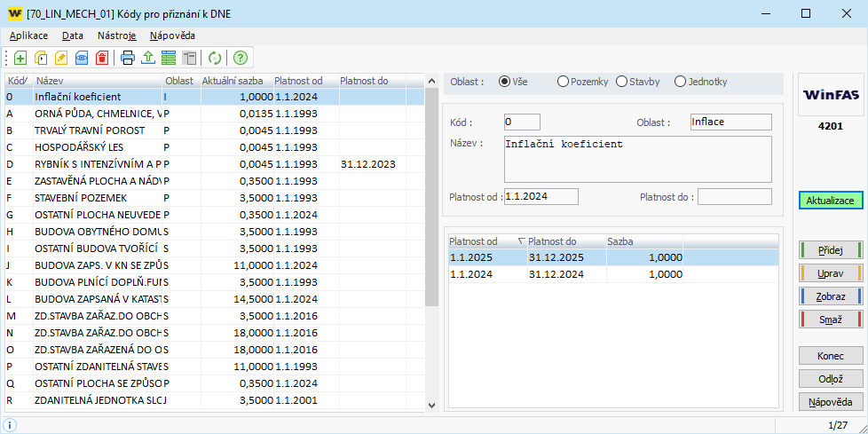This screenshot has width=868, height=434.
Task: Click the Sazba column header
Action: click(x=644, y=241)
